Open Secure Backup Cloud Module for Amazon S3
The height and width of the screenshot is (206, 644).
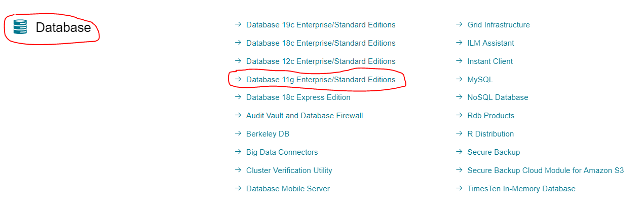[x=545, y=170]
